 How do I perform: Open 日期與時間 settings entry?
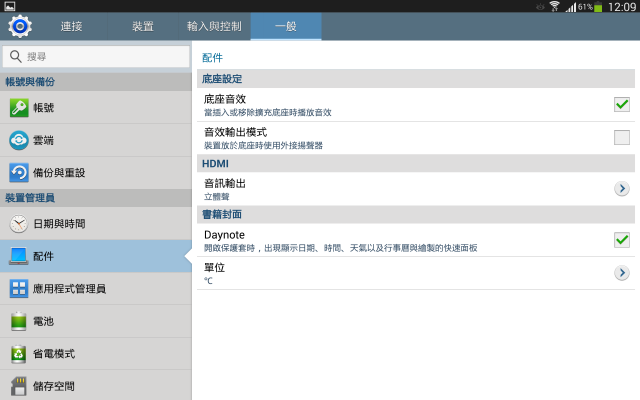tap(96, 224)
